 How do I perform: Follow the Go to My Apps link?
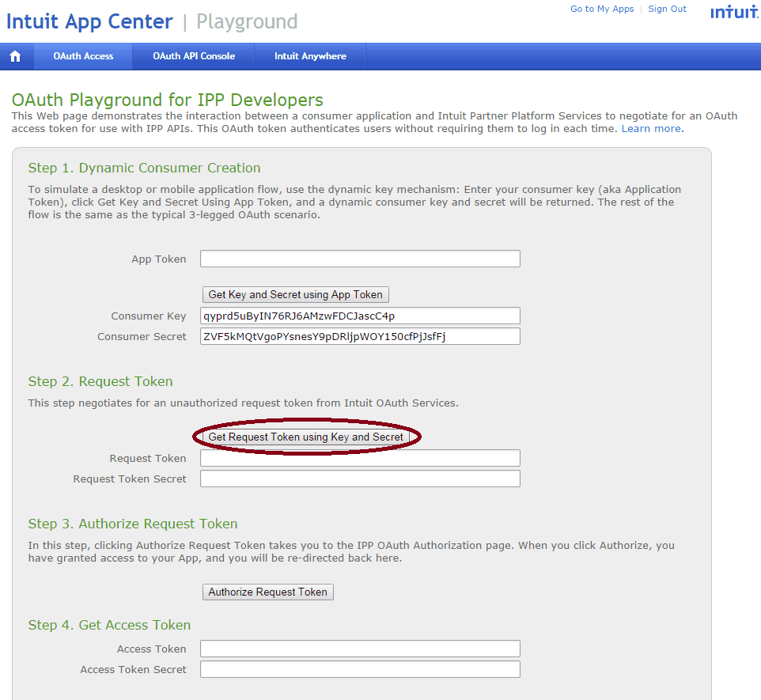(x=602, y=9)
